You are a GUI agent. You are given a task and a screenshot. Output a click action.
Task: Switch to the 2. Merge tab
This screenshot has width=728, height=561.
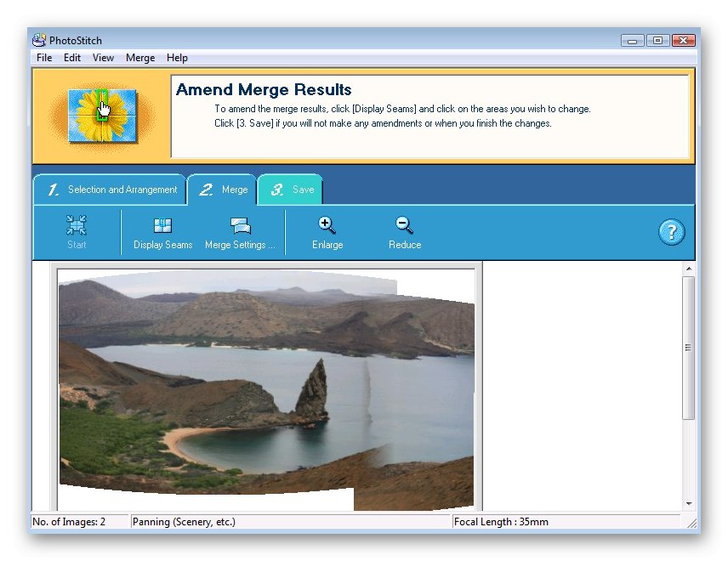[x=222, y=190]
